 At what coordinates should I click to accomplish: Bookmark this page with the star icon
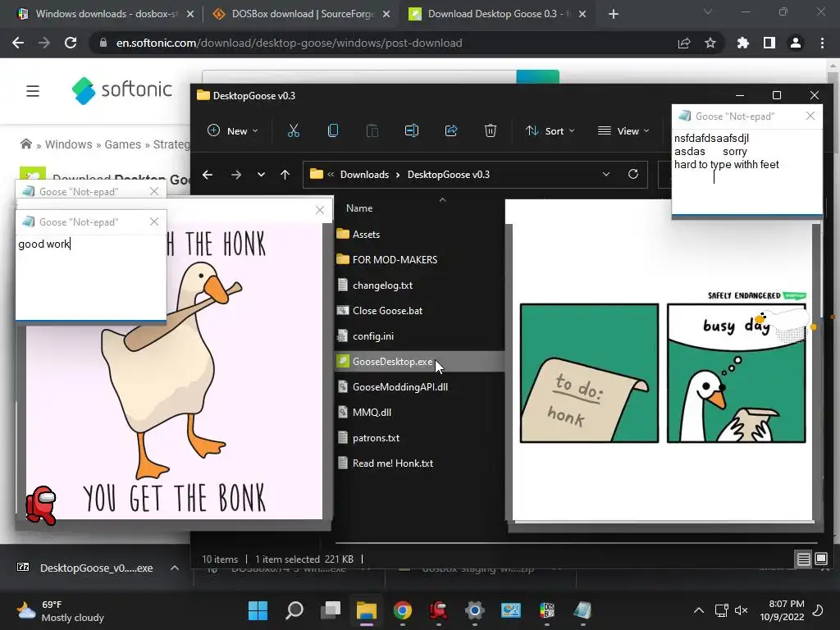tap(710, 43)
